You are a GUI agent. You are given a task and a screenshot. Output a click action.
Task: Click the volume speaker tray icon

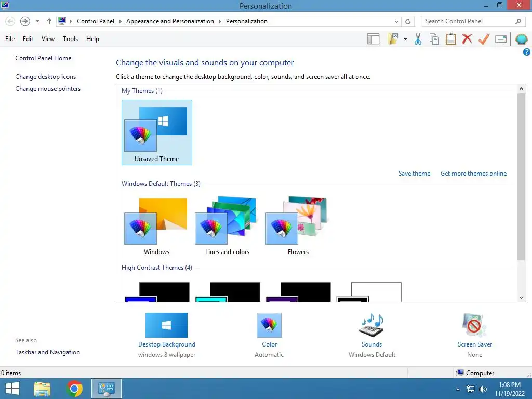(x=483, y=389)
